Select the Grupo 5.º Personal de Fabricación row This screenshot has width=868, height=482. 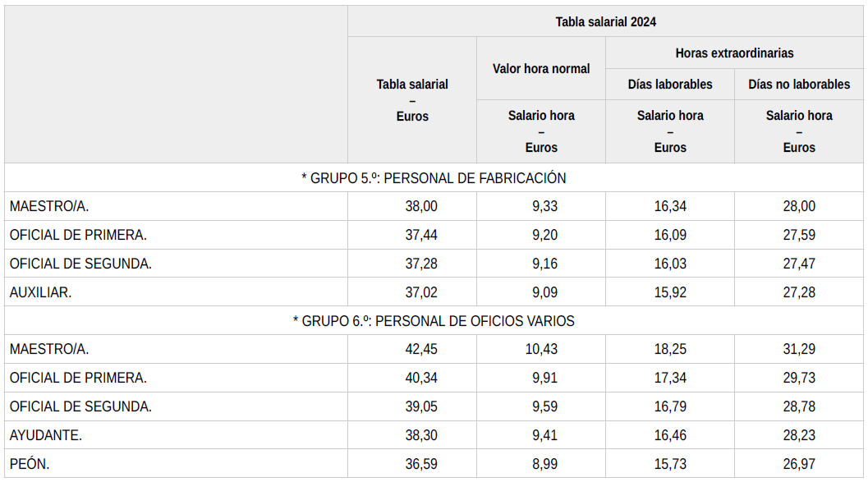(x=434, y=178)
